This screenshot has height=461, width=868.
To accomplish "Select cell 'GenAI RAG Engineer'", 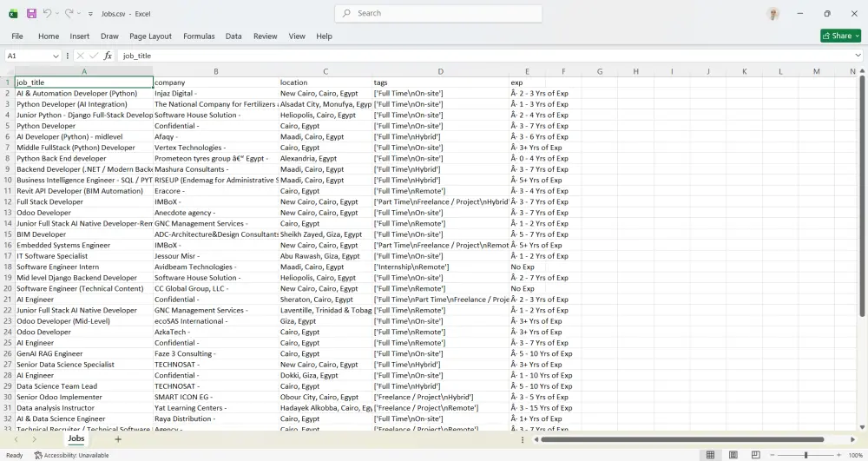I will tap(84, 353).
